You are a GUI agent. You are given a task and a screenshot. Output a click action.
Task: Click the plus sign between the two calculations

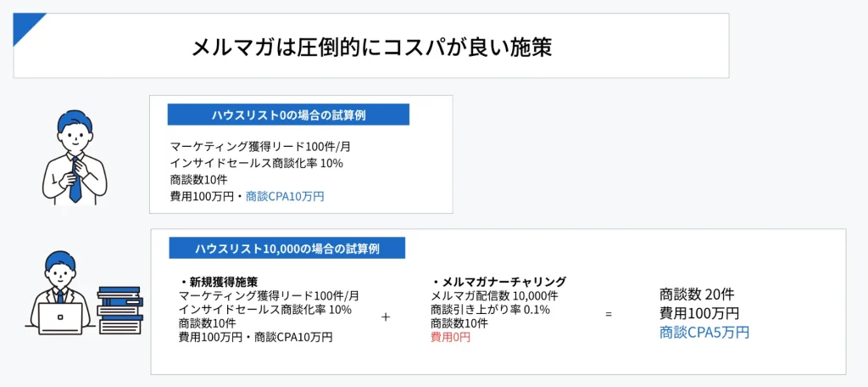[386, 316]
